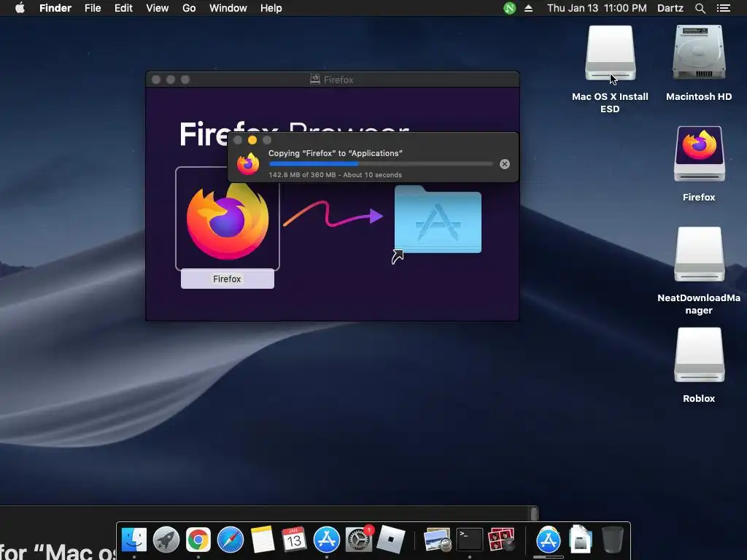747x560 pixels.
Task: Open Notification Center list icon
Action: tap(723, 8)
